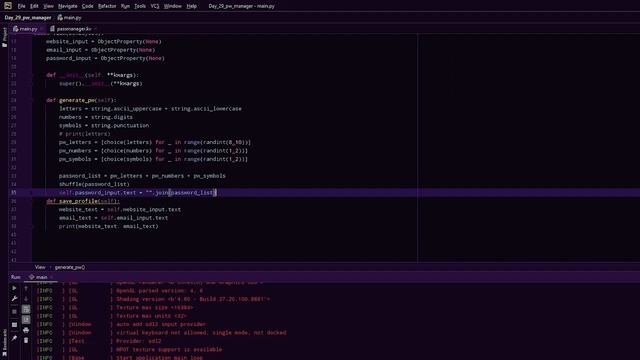The height and width of the screenshot is (360, 640).
Task: Click the 'symbols = string.punctuation' line
Action: pyautogui.click(x=104, y=126)
